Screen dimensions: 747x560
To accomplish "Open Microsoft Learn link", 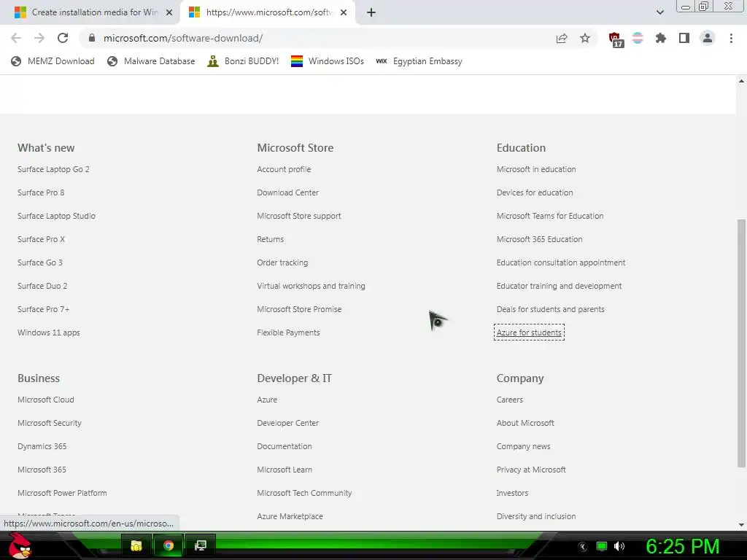I will click(285, 470).
